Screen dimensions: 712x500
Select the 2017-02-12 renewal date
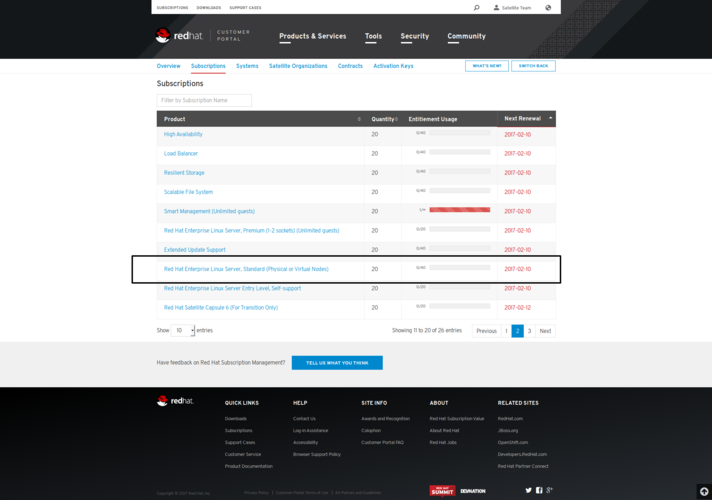coord(517,307)
